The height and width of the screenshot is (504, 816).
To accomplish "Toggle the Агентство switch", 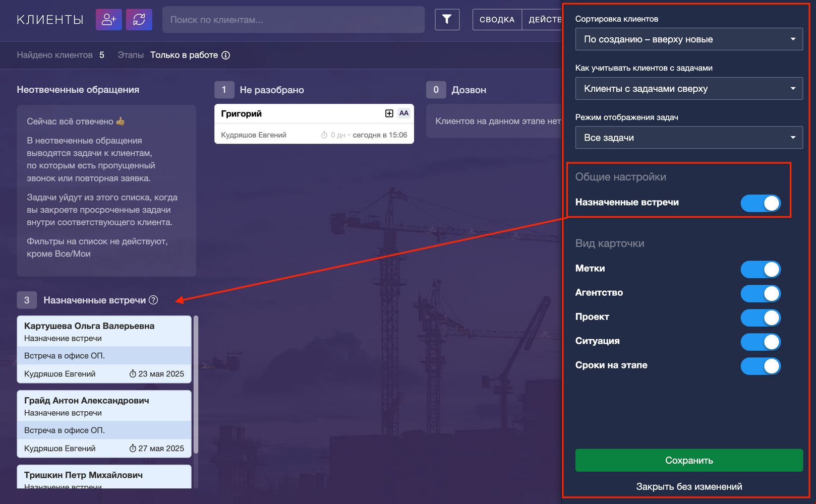I will click(761, 294).
